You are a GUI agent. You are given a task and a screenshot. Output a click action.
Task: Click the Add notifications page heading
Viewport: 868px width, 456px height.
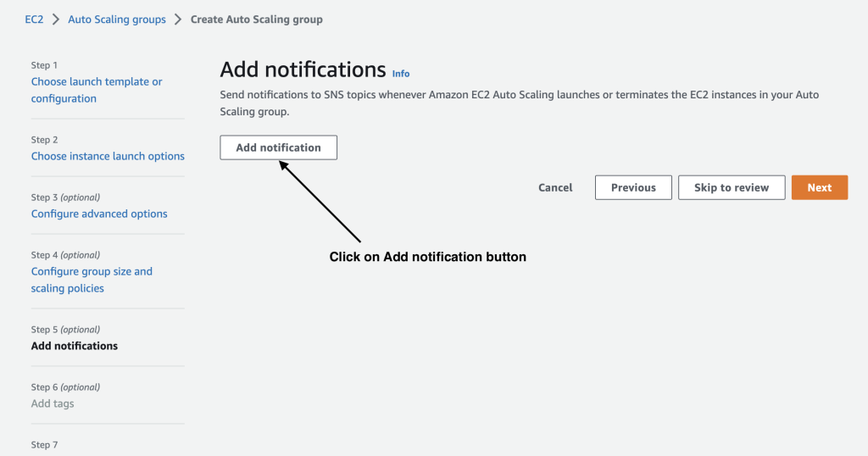303,70
